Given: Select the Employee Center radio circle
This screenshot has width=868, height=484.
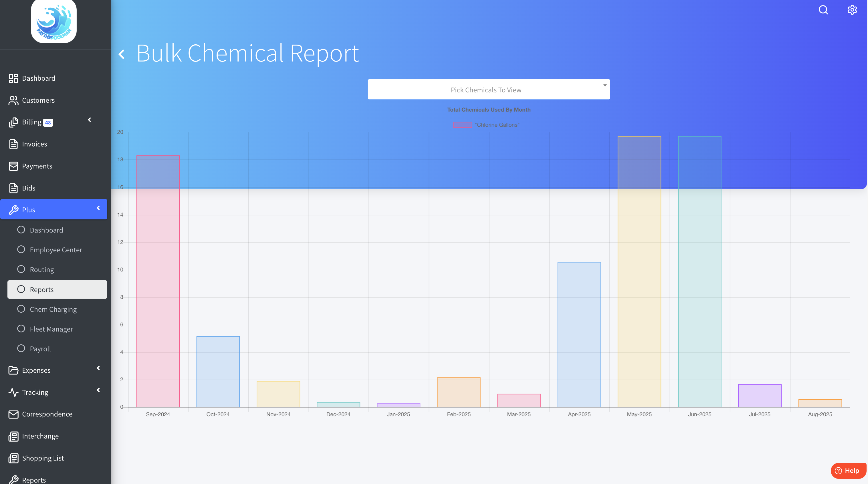Looking at the screenshot, I should (21, 249).
